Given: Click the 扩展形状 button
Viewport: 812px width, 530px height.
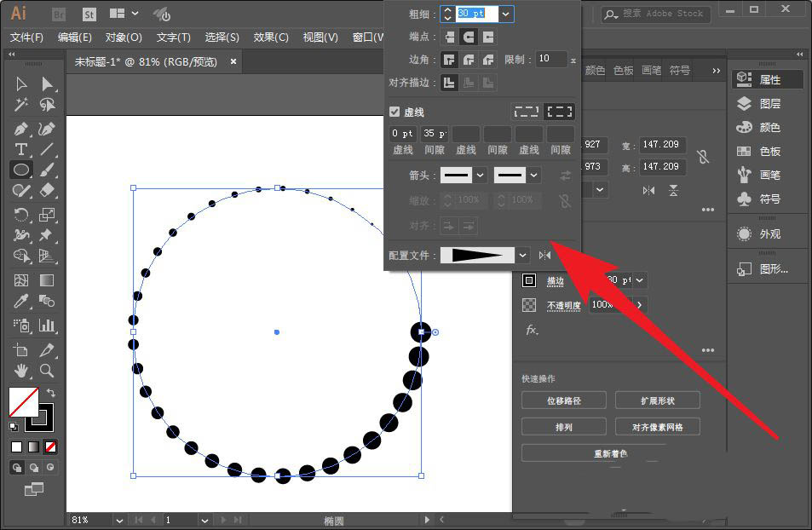Looking at the screenshot, I should point(658,400).
